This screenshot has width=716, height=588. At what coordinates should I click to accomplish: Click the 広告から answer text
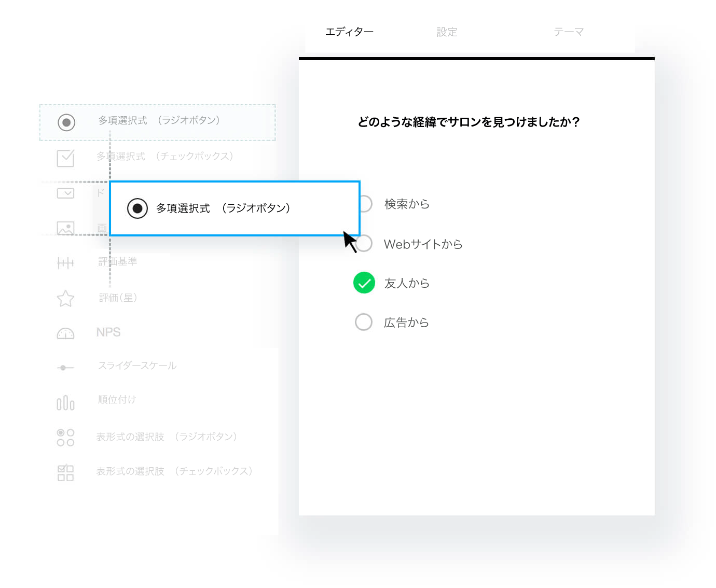(406, 323)
